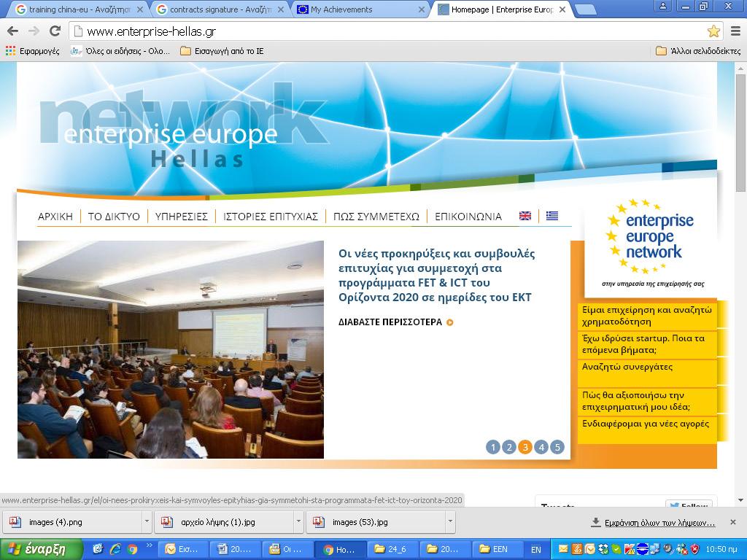Click the EN language indicator
This screenshot has width=747, height=560.
[536, 550]
